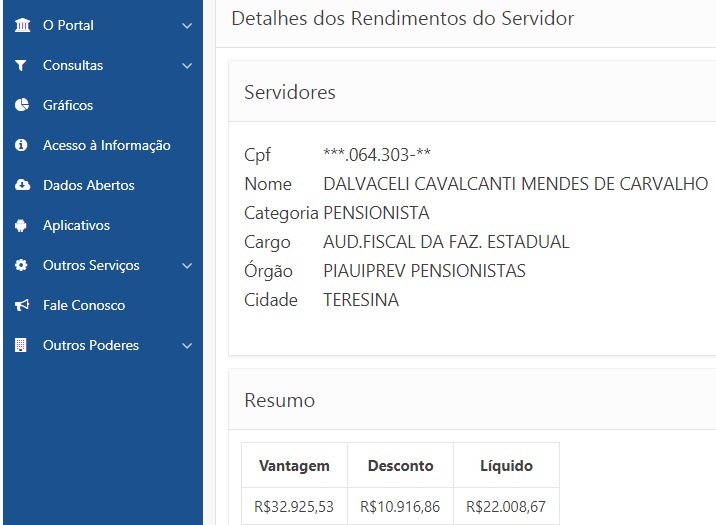Click the Vantagem column header

294,466
